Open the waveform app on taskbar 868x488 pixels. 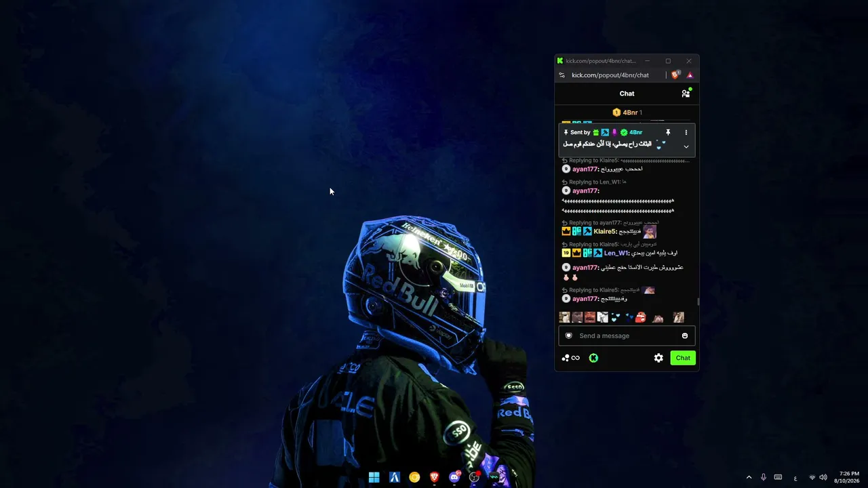point(494,477)
